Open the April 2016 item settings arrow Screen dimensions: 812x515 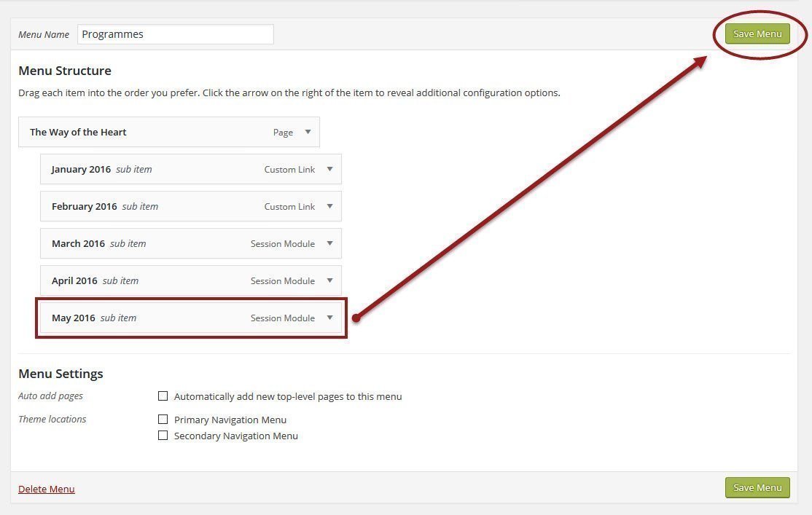pyautogui.click(x=329, y=280)
